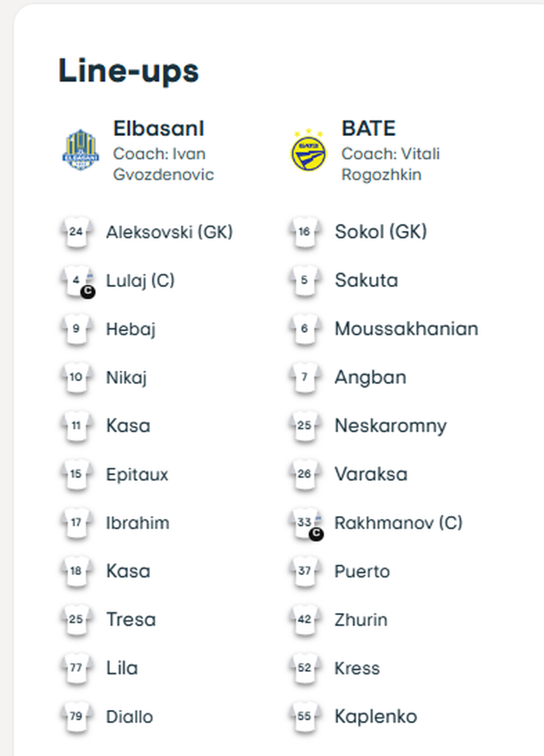The height and width of the screenshot is (756, 544).
Task: Open the BATE team name link
Action: [x=369, y=128]
